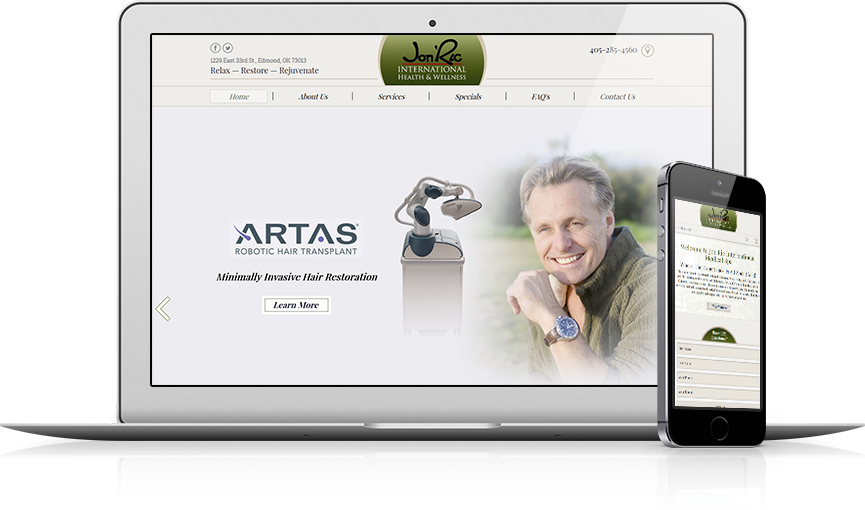Open the Twitter icon in the header
Viewport: 865px width, 510px height.
tap(228, 48)
